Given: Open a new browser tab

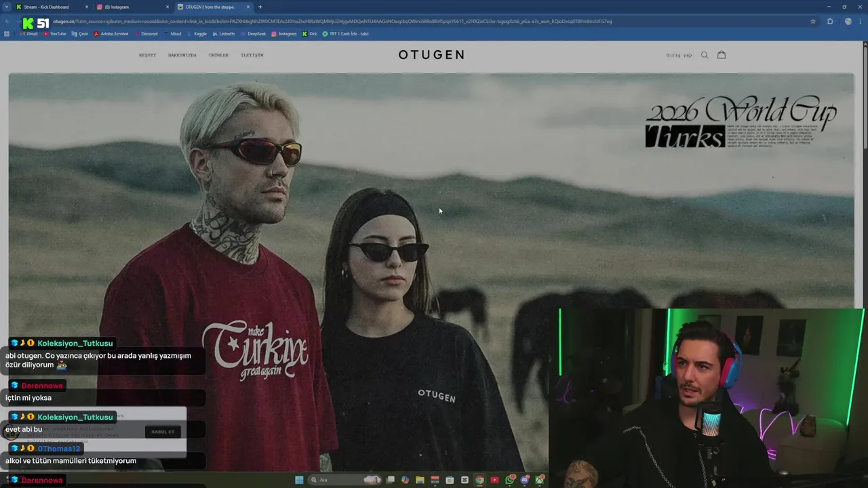Looking at the screenshot, I should [x=260, y=7].
